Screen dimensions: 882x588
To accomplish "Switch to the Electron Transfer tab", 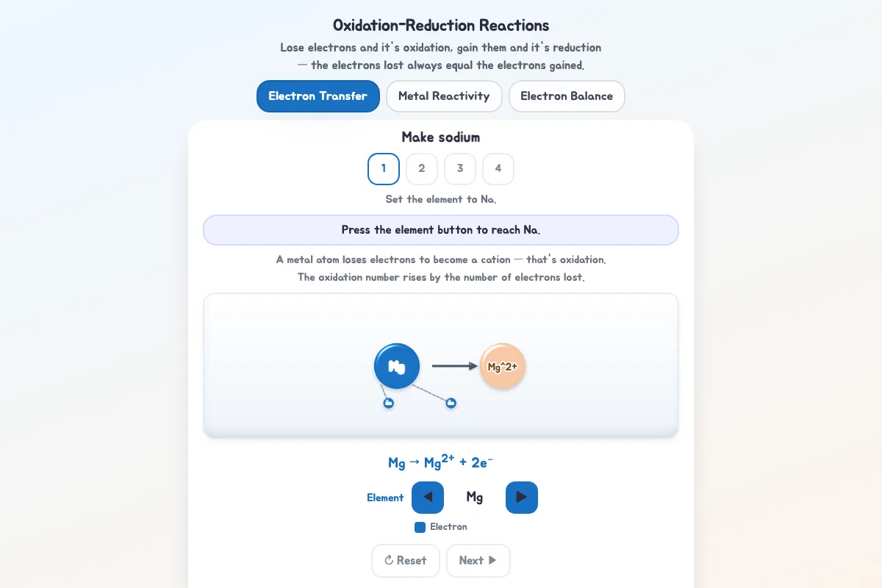I will coord(318,96).
